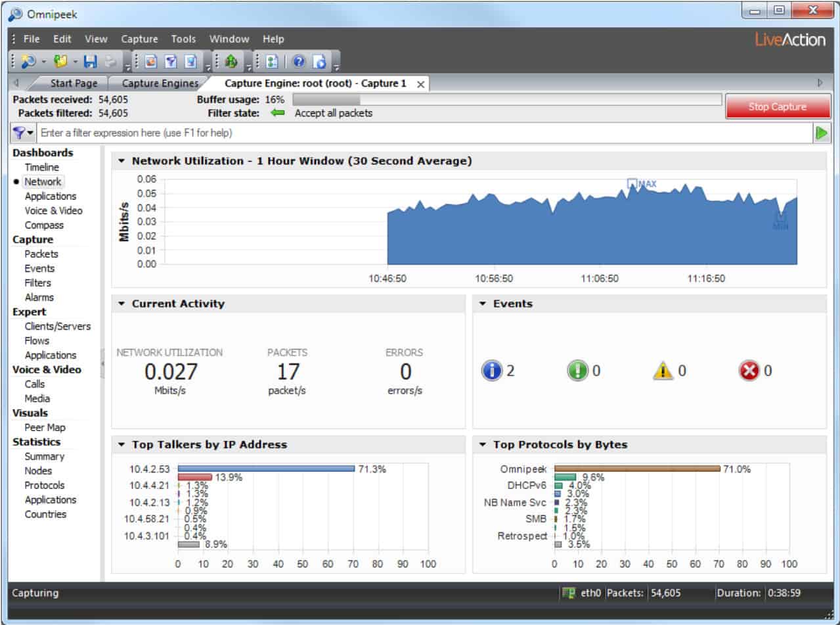Click the red severe events icon

coord(749,371)
